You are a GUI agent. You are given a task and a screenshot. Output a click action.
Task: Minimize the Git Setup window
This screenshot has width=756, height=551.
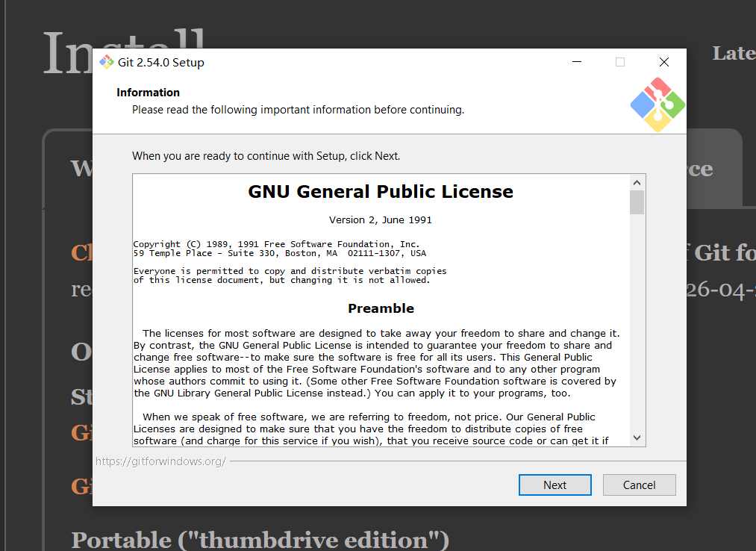click(x=577, y=62)
